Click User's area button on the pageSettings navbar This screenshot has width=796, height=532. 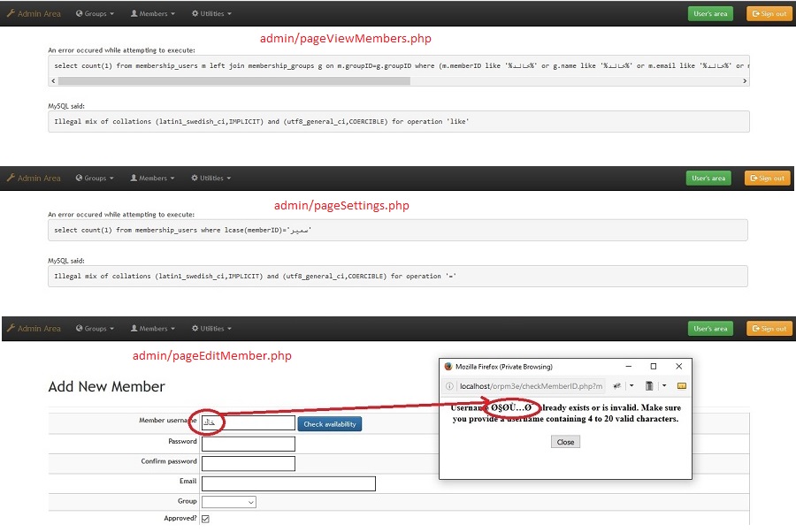(x=708, y=178)
